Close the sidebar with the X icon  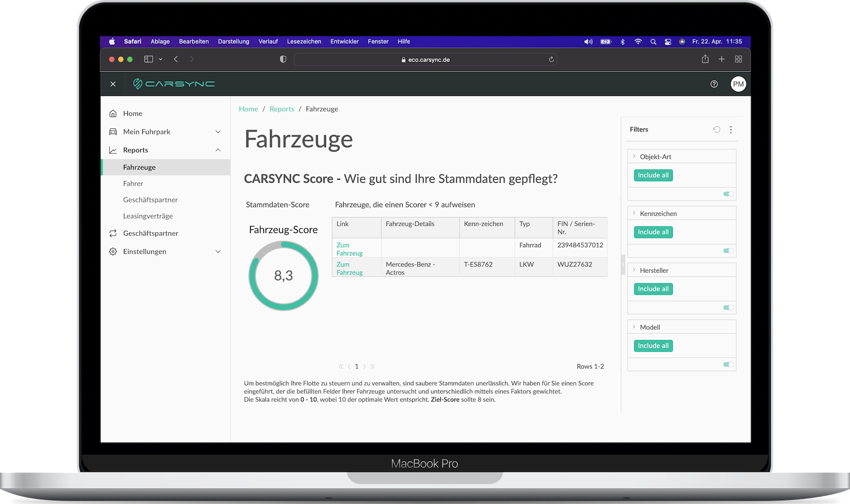click(x=113, y=84)
